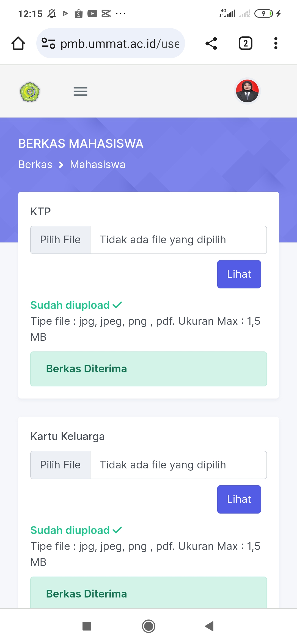Tap Android back triangle button
The height and width of the screenshot is (644, 297).
click(210, 626)
